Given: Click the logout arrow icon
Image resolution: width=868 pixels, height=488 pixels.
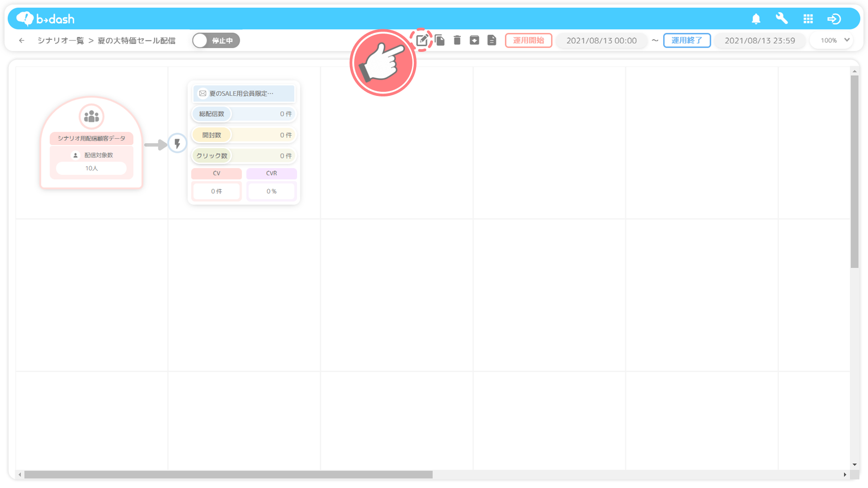Looking at the screenshot, I should tap(834, 19).
